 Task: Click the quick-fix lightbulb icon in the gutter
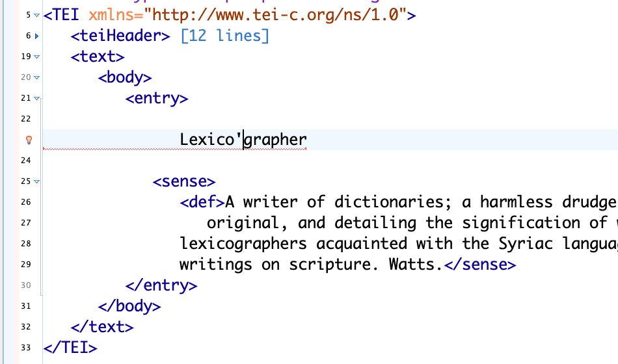[29, 140]
